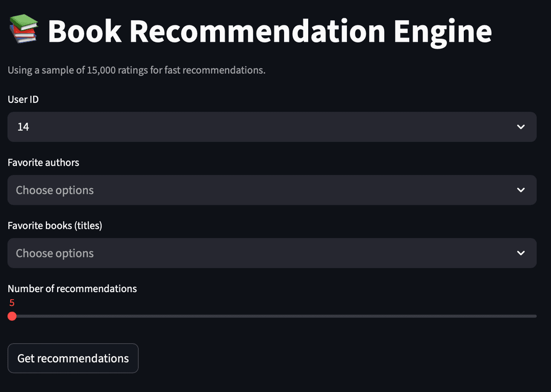This screenshot has width=551, height=392.
Task: Click the Favorite books (titles) label
Action: (x=55, y=225)
